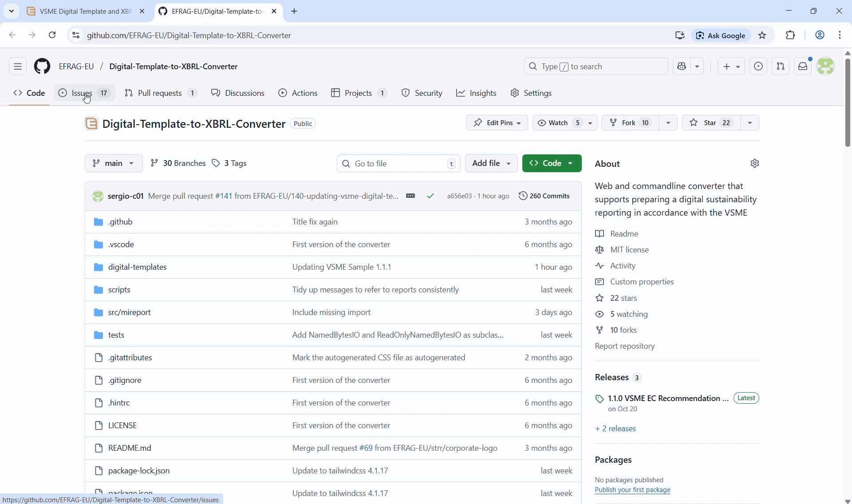This screenshot has width=852, height=504.
Task: Open the Insights tab
Action: pos(476,93)
